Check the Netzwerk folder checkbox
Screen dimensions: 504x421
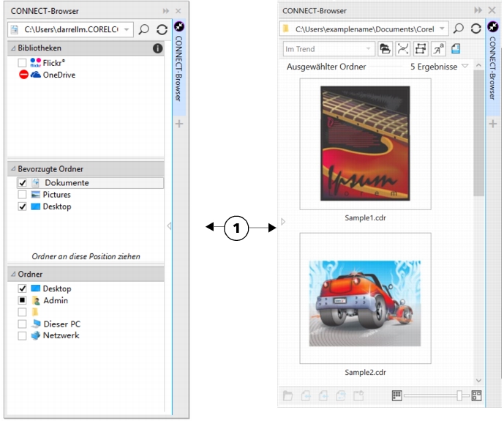(x=23, y=335)
